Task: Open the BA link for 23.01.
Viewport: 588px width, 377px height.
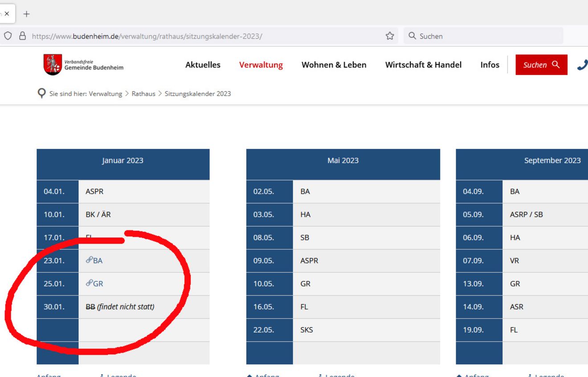Action: pyautogui.click(x=98, y=261)
